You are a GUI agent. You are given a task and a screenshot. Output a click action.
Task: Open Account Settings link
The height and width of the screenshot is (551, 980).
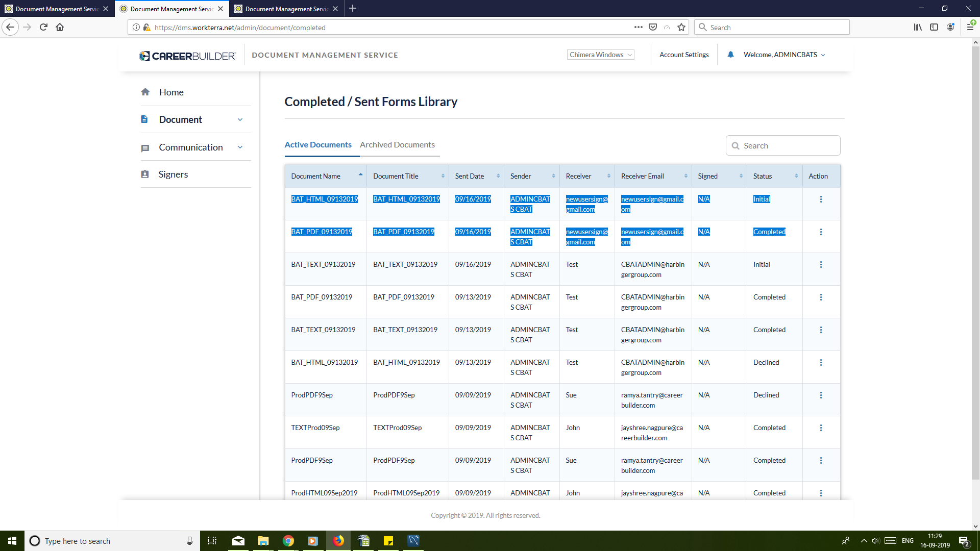[684, 55]
